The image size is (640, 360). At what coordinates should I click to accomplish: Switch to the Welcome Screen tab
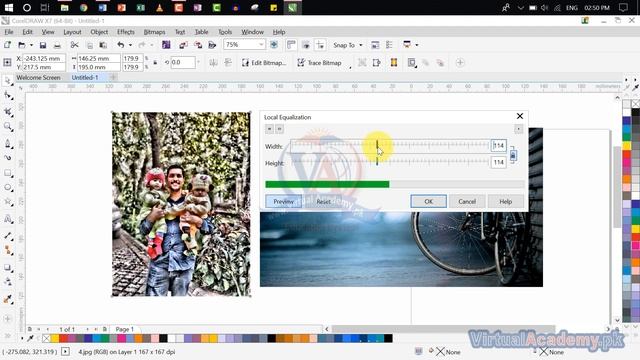38,77
